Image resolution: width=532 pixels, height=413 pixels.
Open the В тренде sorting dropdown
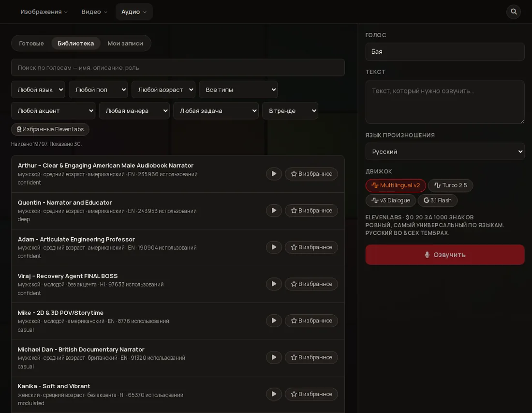290,111
